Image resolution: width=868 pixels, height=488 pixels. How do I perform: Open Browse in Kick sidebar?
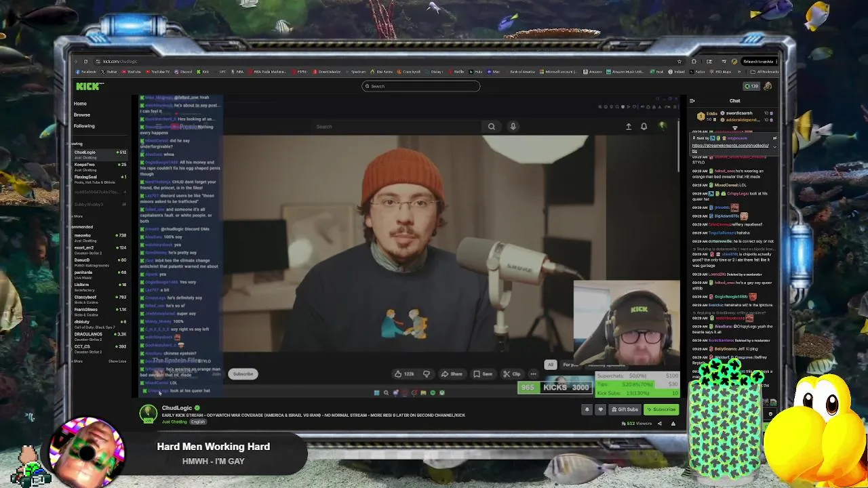click(x=81, y=115)
